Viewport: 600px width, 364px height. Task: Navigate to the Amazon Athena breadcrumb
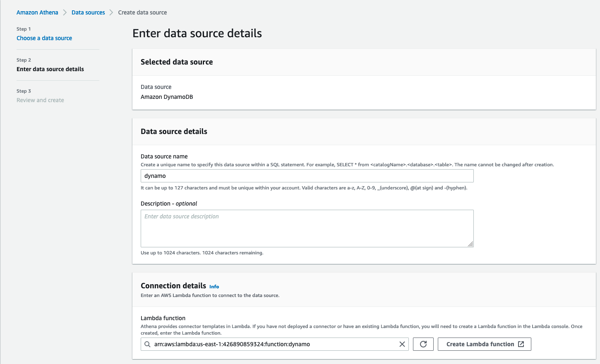point(37,12)
